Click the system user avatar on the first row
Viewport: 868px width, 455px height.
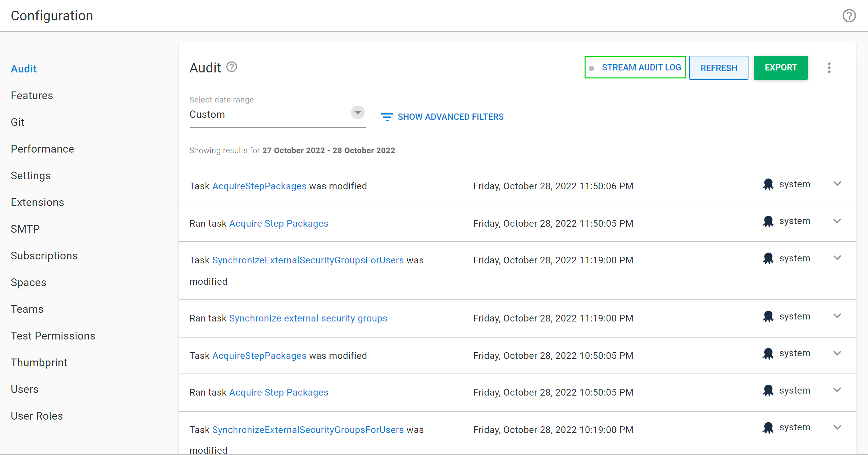click(768, 184)
